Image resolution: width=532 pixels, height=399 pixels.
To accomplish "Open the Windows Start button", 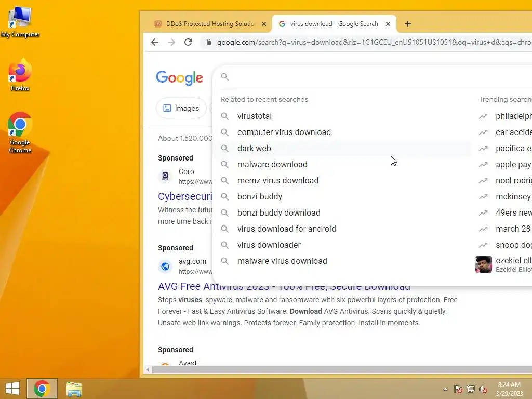I will point(12,389).
